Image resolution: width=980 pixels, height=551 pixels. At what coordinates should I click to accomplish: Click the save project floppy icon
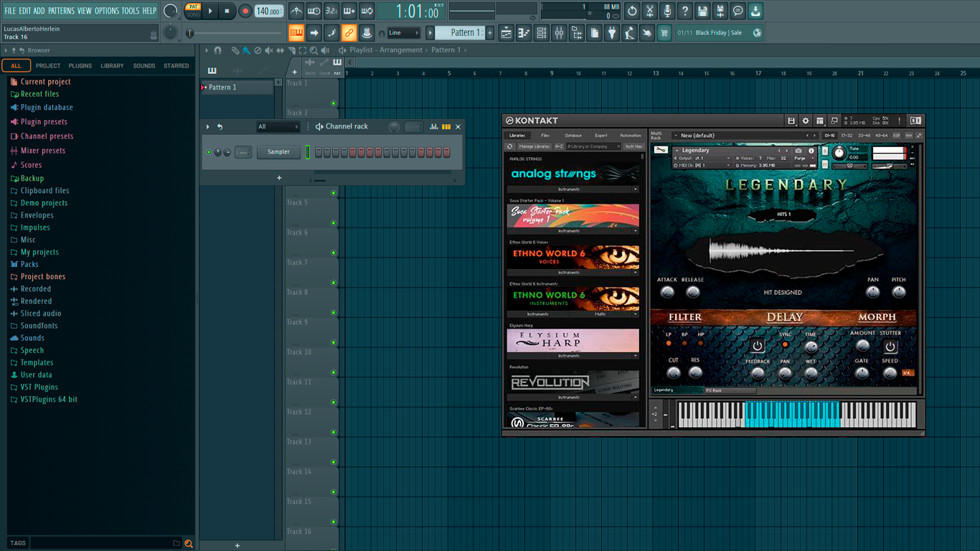click(702, 11)
